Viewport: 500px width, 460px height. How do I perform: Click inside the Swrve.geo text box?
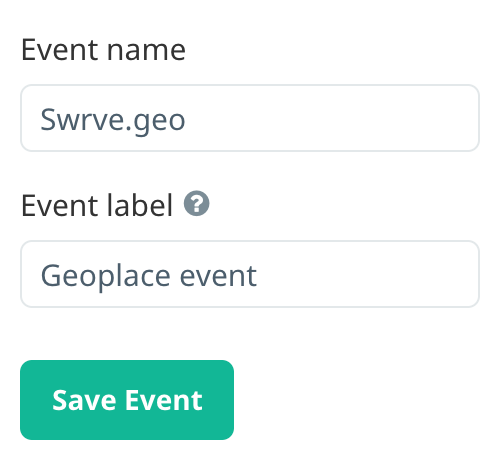pos(250,118)
